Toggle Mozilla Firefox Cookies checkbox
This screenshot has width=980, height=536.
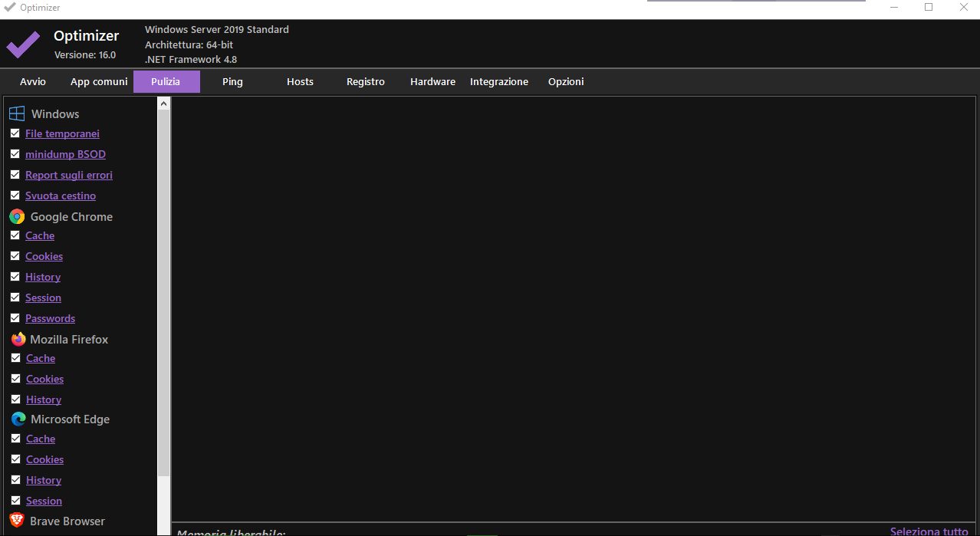(15, 379)
